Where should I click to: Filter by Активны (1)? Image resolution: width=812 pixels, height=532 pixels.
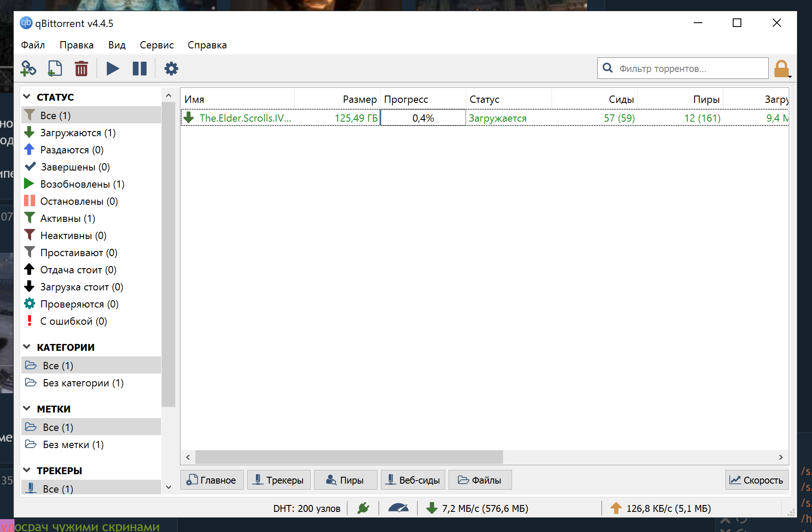pyautogui.click(x=91, y=218)
